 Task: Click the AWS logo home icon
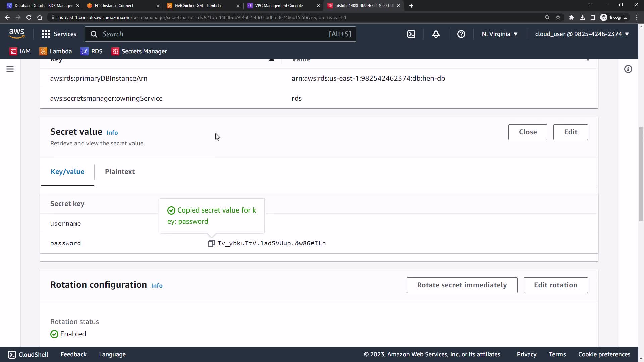[17, 34]
